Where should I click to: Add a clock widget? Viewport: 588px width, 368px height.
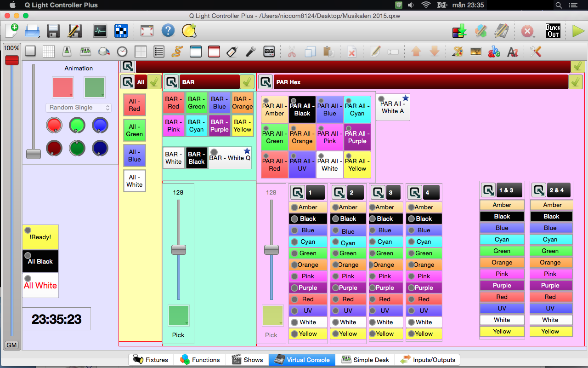tap(269, 51)
